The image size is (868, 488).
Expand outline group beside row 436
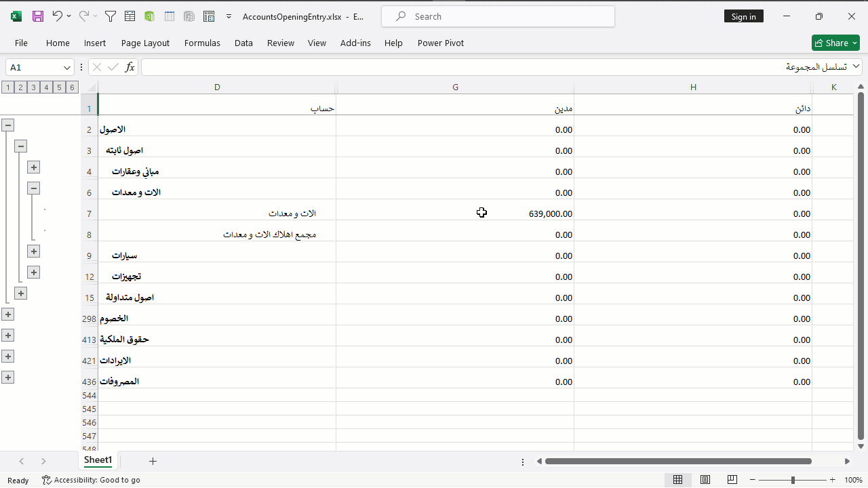pos(7,377)
